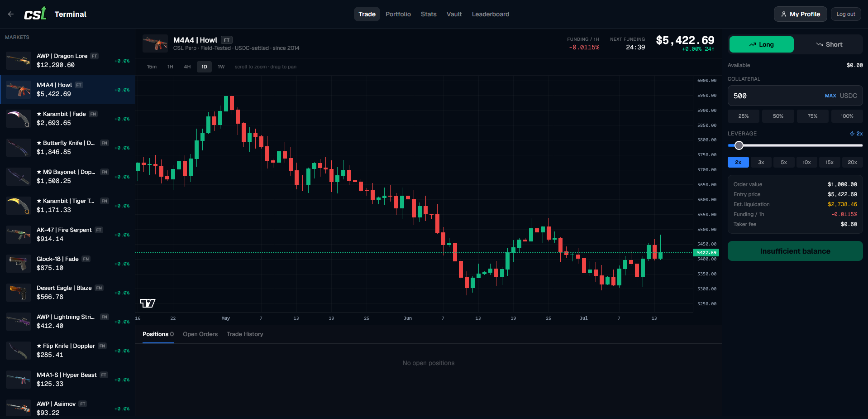Click the AWP Dragon Lore weapon thumbnail
Screen dimensions: 868x419
click(x=19, y=60)
